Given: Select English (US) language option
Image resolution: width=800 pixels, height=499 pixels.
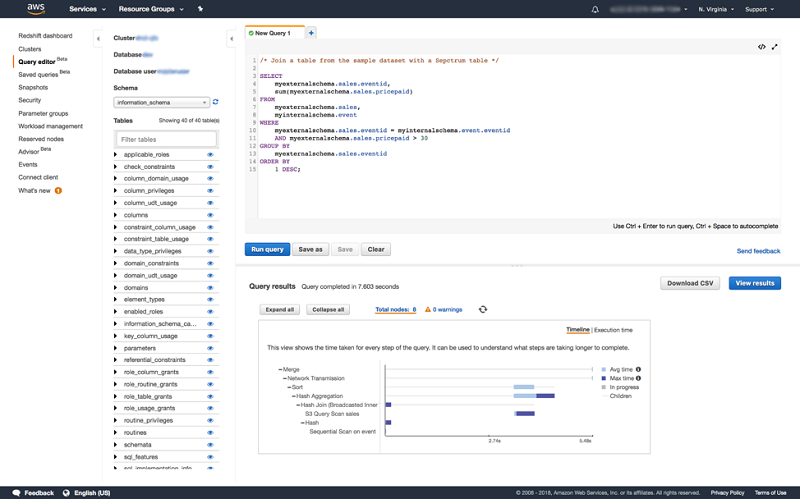Looking at the screenshot, I should click(92, 493).
